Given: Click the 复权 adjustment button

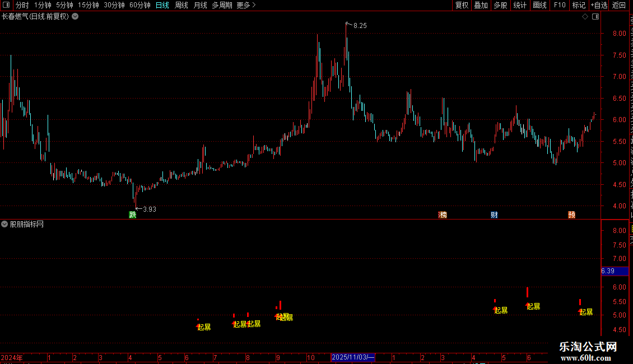Looking at the screenshot, I should [462, 5].
